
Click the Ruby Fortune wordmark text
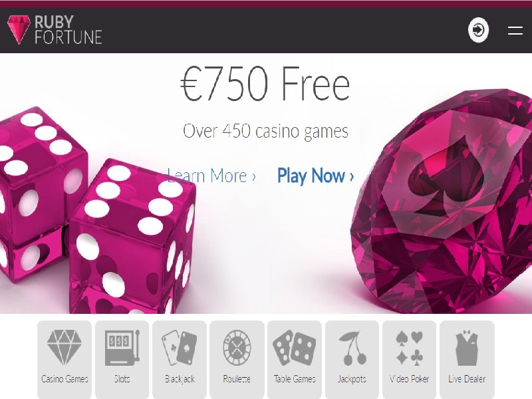(68, 30)
